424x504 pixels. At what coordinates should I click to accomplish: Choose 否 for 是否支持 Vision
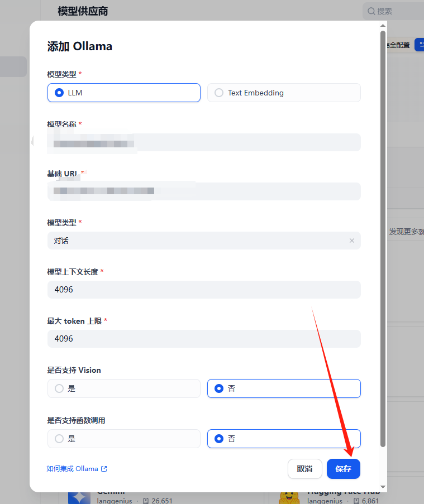pyautogui.click(x=284, y=388)
